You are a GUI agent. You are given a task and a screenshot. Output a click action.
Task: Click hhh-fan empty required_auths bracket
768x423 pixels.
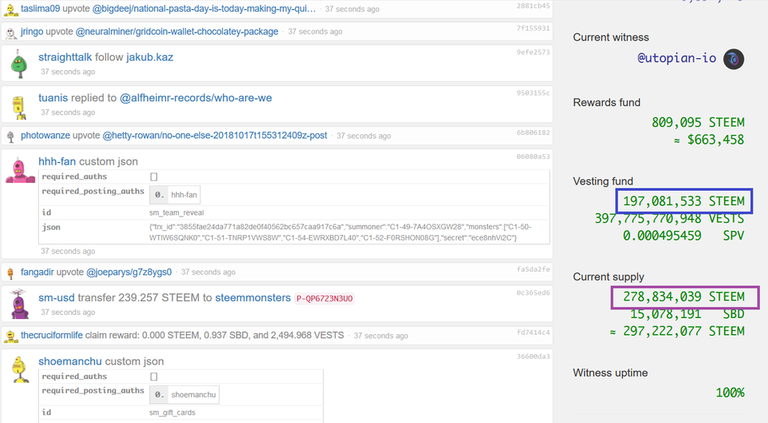pos(154,177)
